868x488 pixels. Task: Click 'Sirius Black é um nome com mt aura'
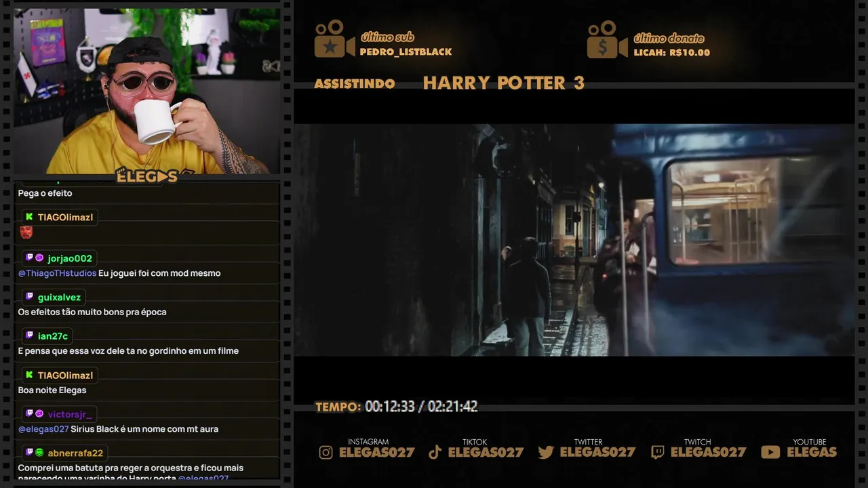(144, 429)
